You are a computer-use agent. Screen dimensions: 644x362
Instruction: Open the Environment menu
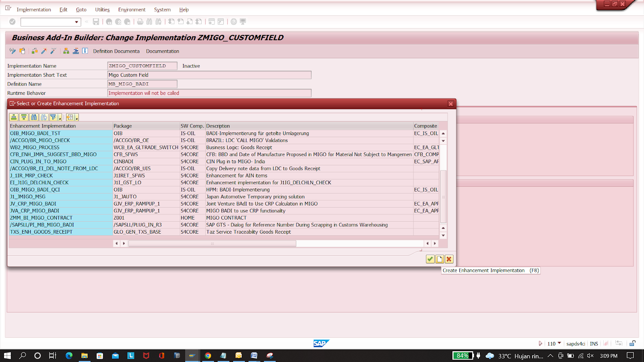coord(132,10)
